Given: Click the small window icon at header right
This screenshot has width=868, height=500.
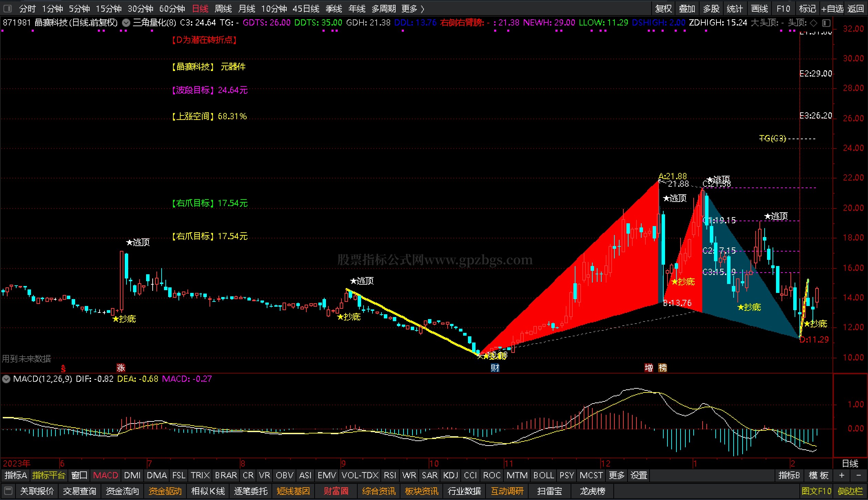Looking at the screenshot, I should click(x=826, y=23).
